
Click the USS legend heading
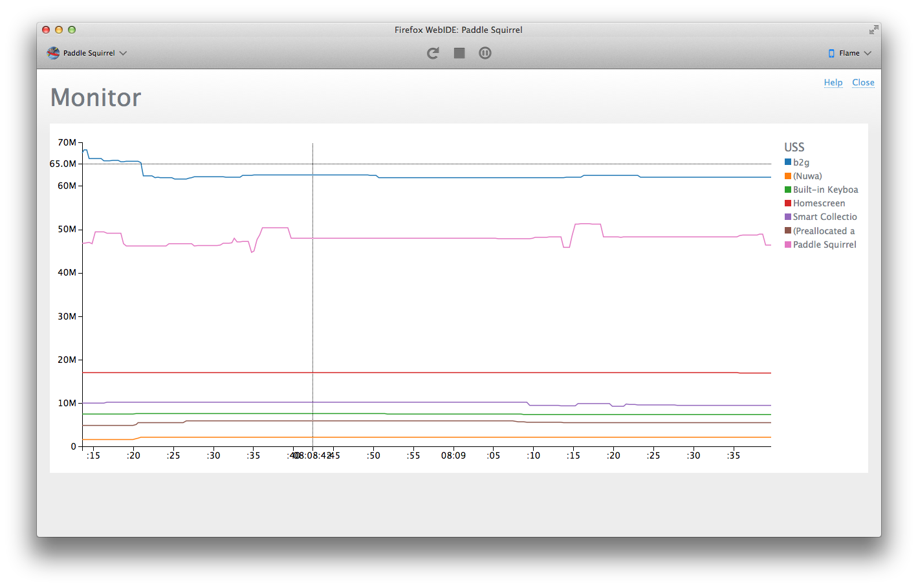[x=794, y=147]
